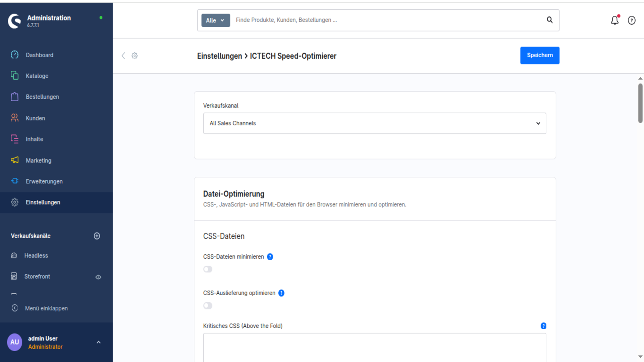Viewport: 644px width, 362px height.
Task: Enable CSS-Auslieferung optimieren switch
Action: click(x=208, y=306)
